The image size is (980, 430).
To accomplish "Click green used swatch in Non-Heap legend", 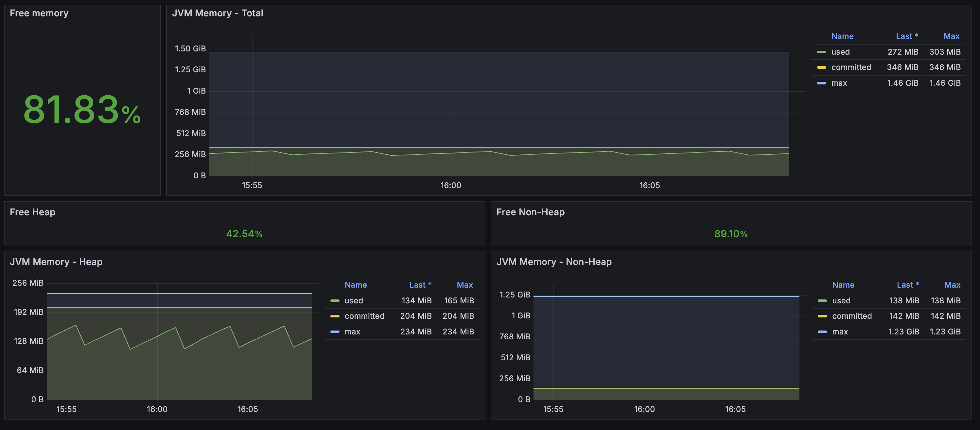I will (822, 301).
